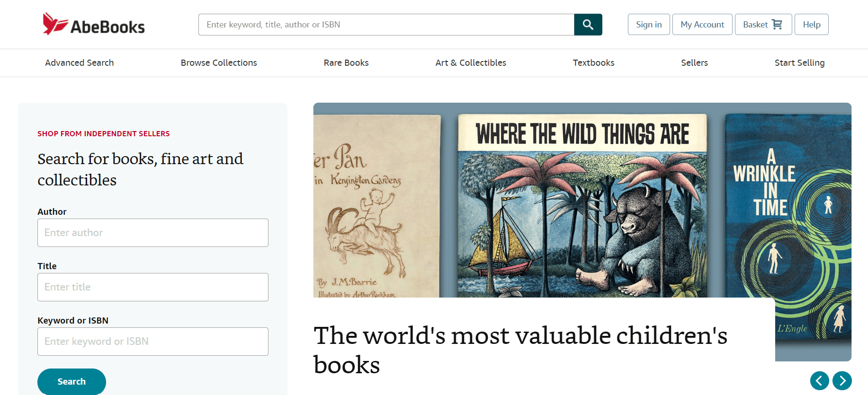
Task: Browse Collections via the navigation bar
Action: tap(219, 62)
